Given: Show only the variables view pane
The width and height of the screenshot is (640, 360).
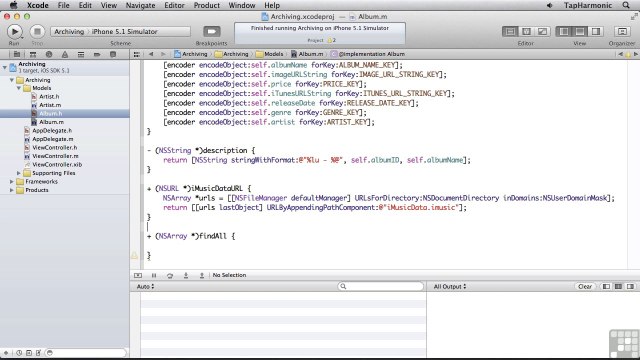Looking at the screenshot, I should pyautogui.click(x=607, y=287).
